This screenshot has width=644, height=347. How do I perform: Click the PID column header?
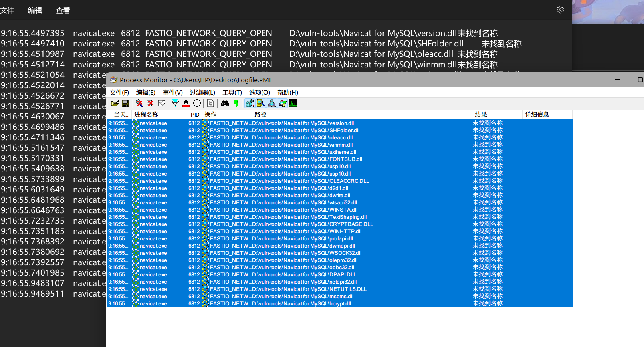[192, 115]
